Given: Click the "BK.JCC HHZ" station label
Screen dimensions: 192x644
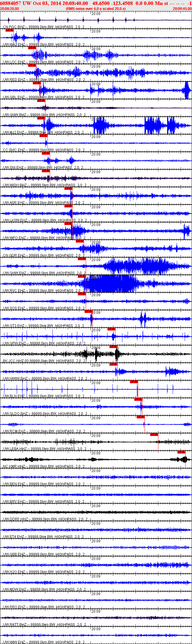Looking at the screenshot, I should [x=13, y=361].
